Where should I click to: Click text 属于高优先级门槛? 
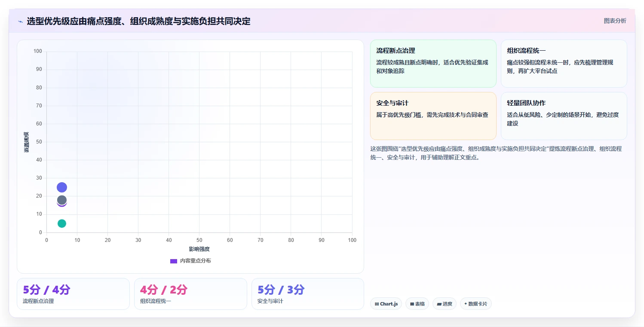point(432,115)
